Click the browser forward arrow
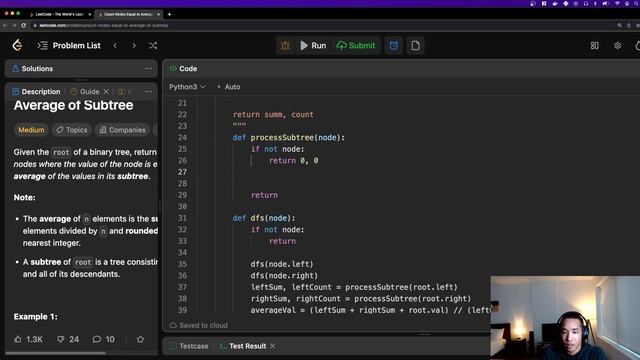Image resolution: width=640 pixels, height=360 pixels. [14, 25]
